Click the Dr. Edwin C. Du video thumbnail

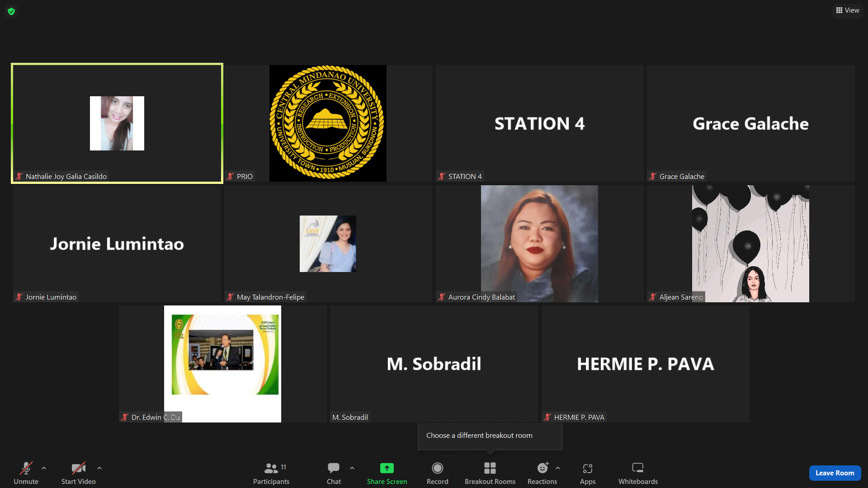click(222, 364)
